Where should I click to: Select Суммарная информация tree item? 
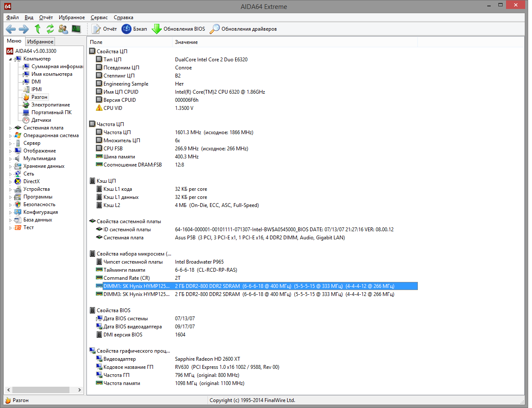(x=57, y=66)
